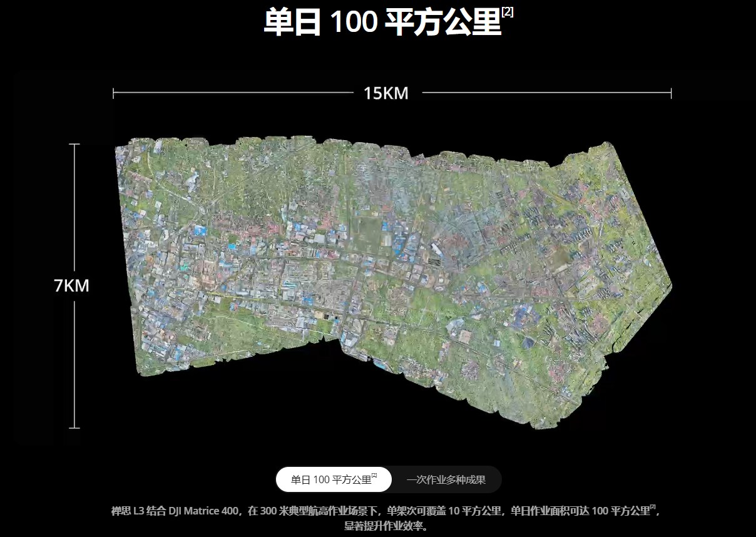Open footnote [2] inside the active tab pill
This screenshot has height=537, width=756.
(374, 476)
